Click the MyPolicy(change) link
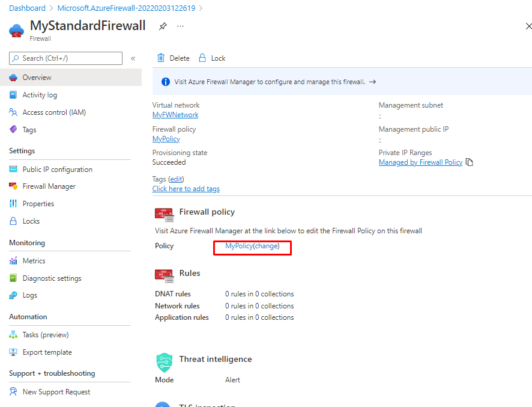Screen dimensions: 532x407 pos(252,246)
